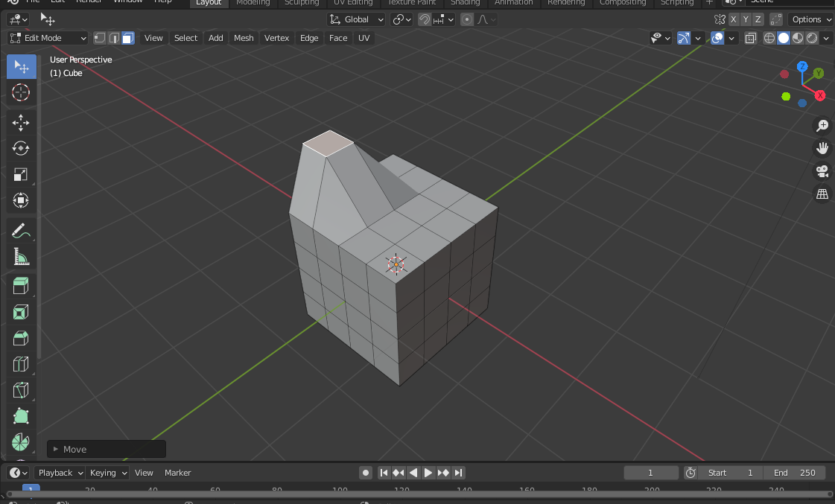835x504 pixels.
Task: Select the Bevel tool
Action: click(22, 339)
